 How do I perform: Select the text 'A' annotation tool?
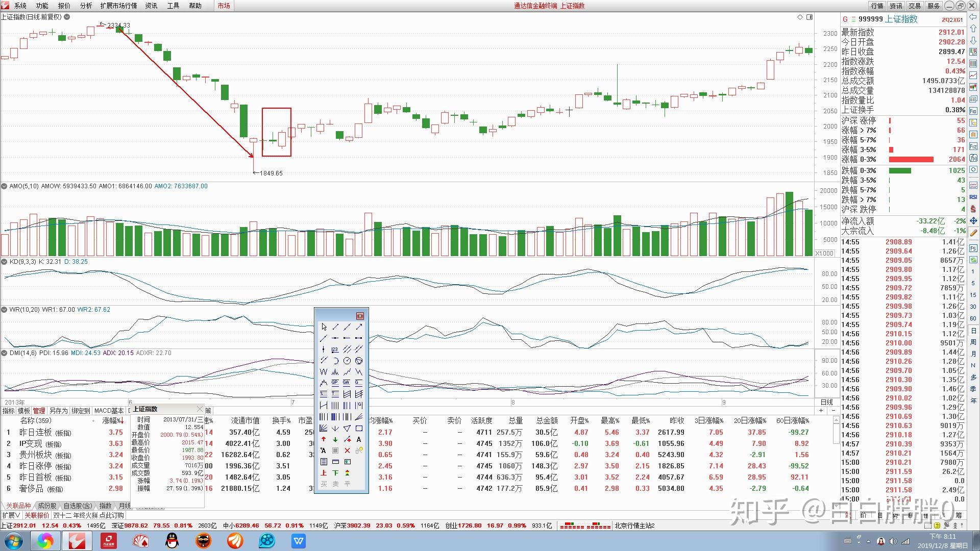point(359,439)
